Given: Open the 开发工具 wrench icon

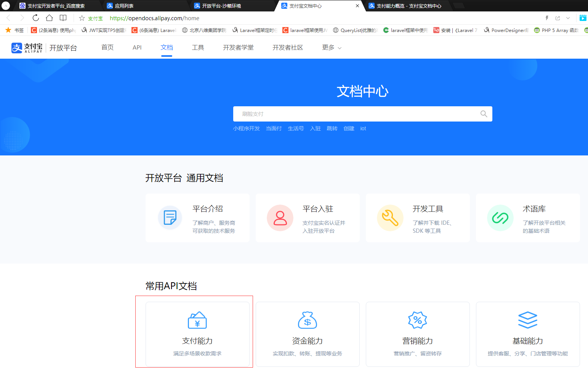Looking at the screenshot, I should pos(390,218).
